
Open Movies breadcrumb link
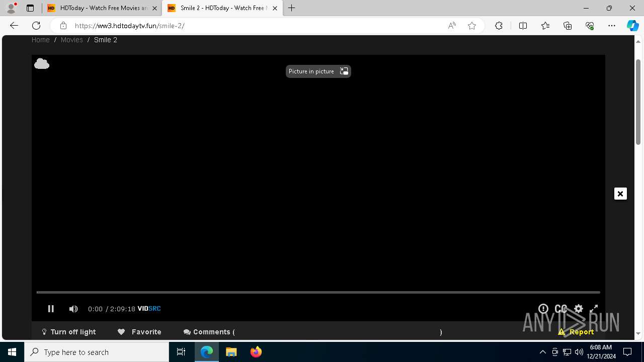[x=71, y=40]
